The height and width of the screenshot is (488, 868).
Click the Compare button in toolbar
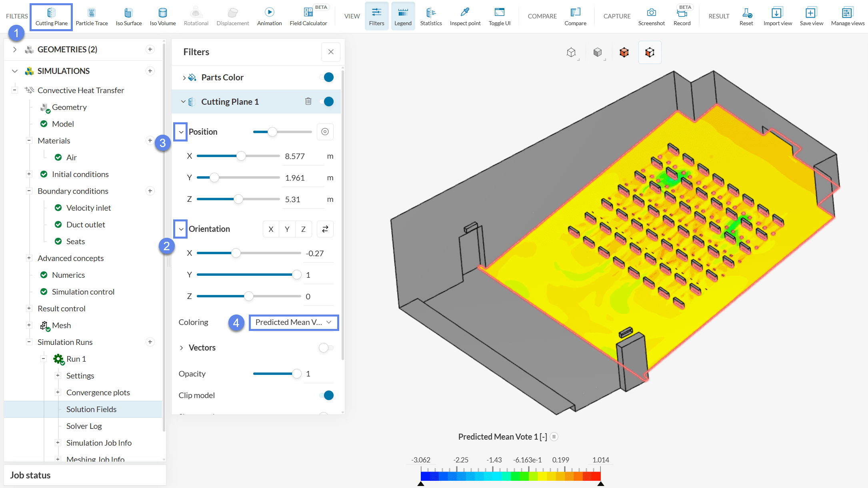(575, 16)
